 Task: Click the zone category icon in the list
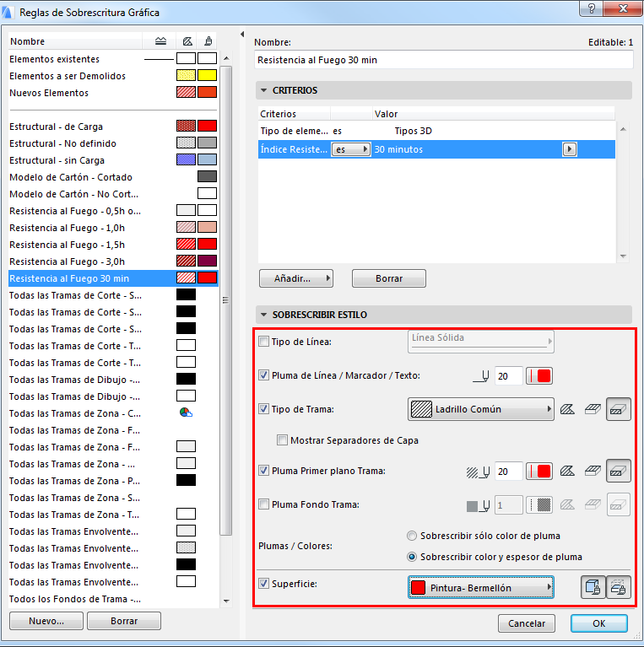[x=186, y=412]
